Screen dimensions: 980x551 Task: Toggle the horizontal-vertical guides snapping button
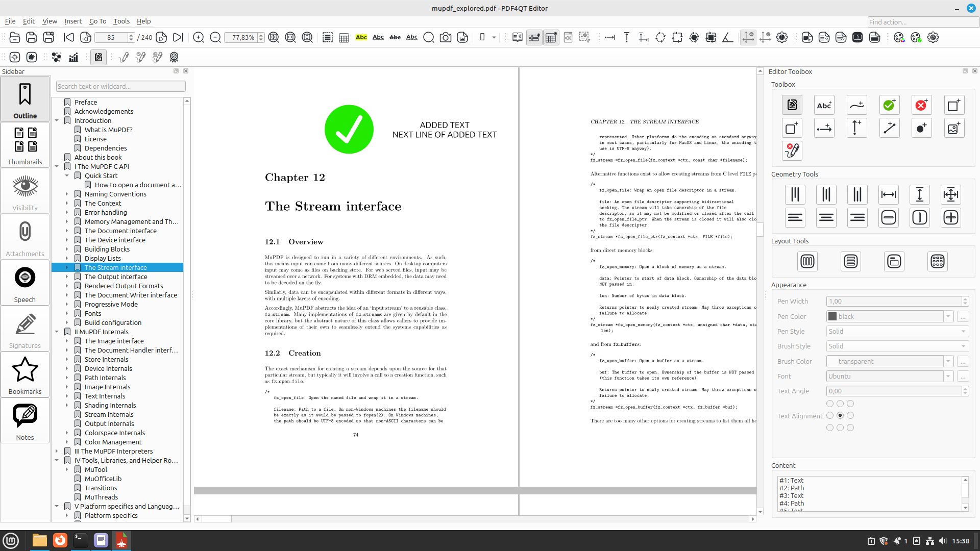tap(748, 37)
